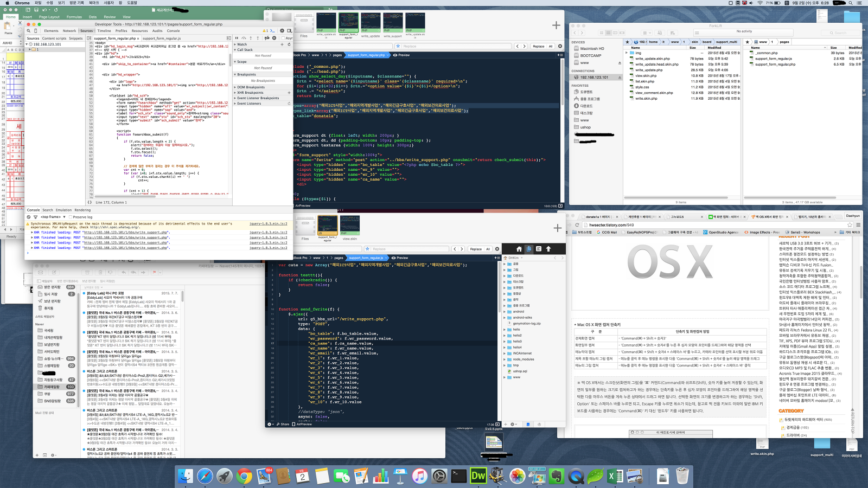Switch to the Elements tab in DevTools
Image resolution: width=868 pixels, height=488 pixels.
click(x=51, y=31)
